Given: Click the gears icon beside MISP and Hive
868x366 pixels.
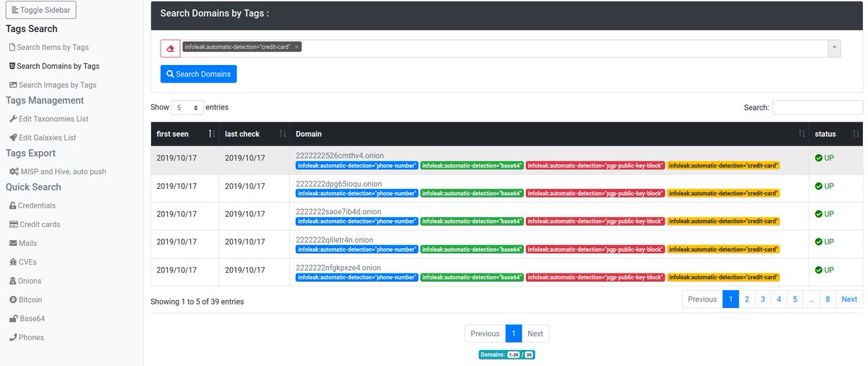Looking at the screenshot, I should [x=14, y=171].
